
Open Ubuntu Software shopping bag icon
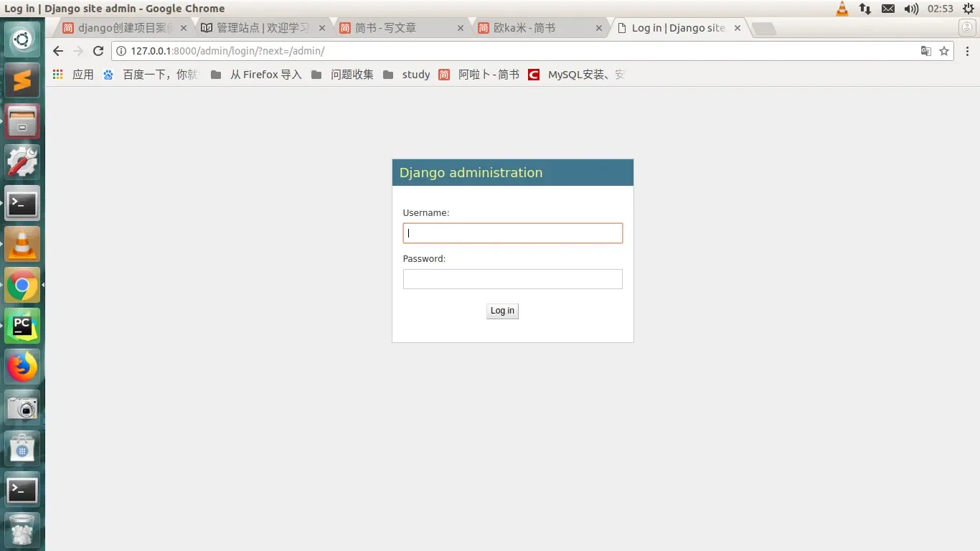[22, 449]
